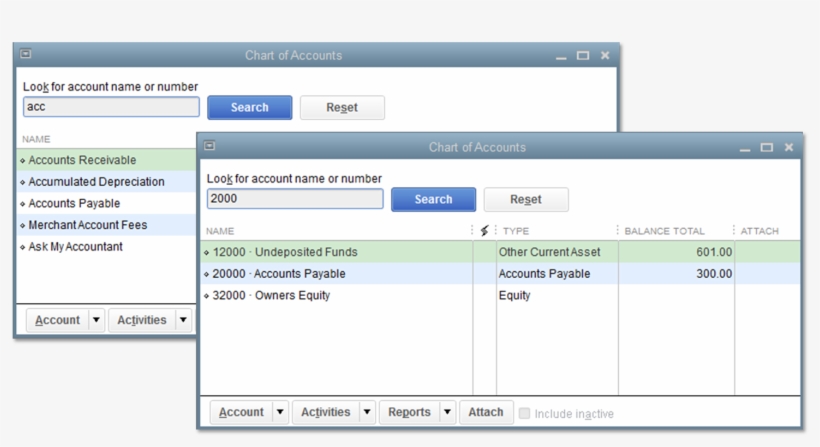Viewport: 820px width, 447px height.
Task: Select Merchant Account Fees row
Action: [x=107, y=225]
